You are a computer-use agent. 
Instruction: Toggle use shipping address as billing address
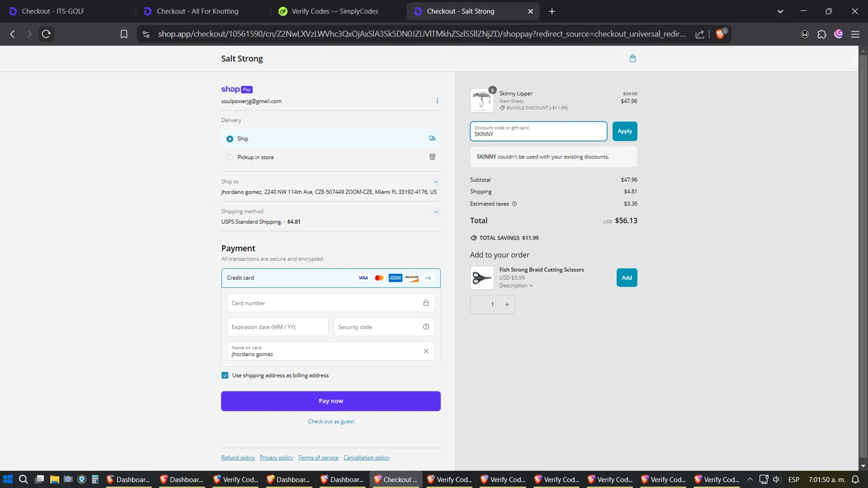pyautogui.click(x=225, y=375)
